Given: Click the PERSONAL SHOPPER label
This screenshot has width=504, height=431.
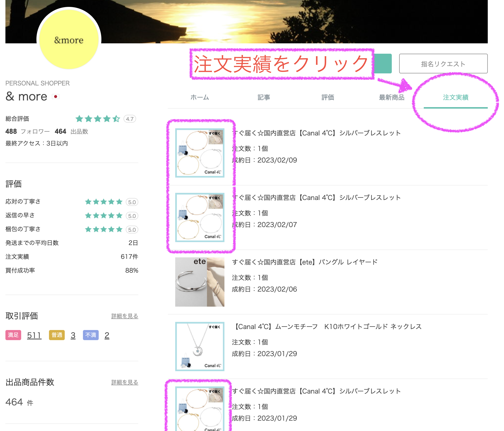Looking at the screenshot, I should click(x=37, y=83).
